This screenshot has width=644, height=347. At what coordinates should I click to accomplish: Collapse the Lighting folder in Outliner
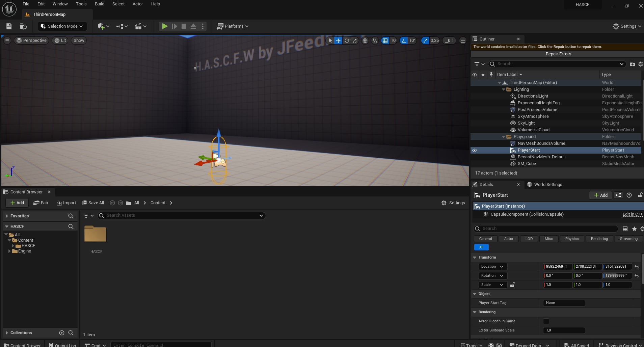[x=504, y=89]
